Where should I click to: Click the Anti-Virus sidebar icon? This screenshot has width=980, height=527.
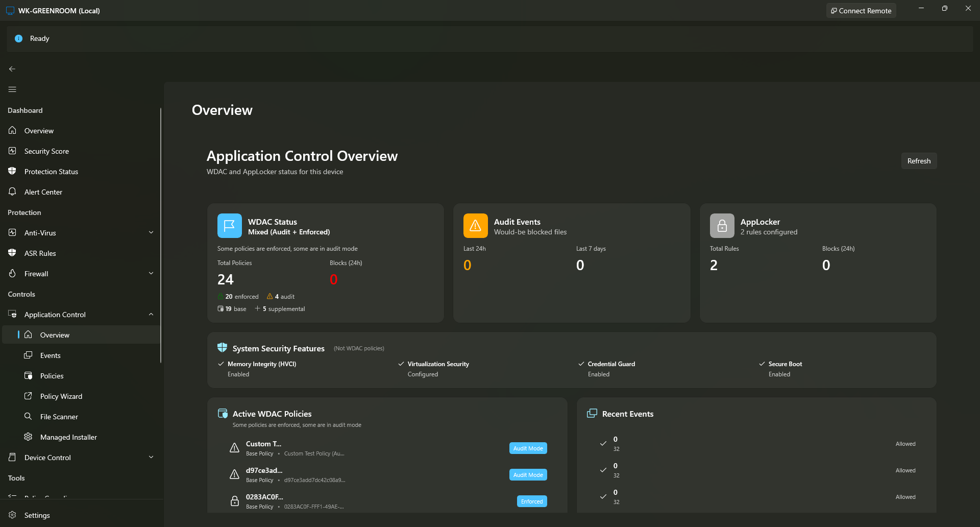(x=12, y=232)
